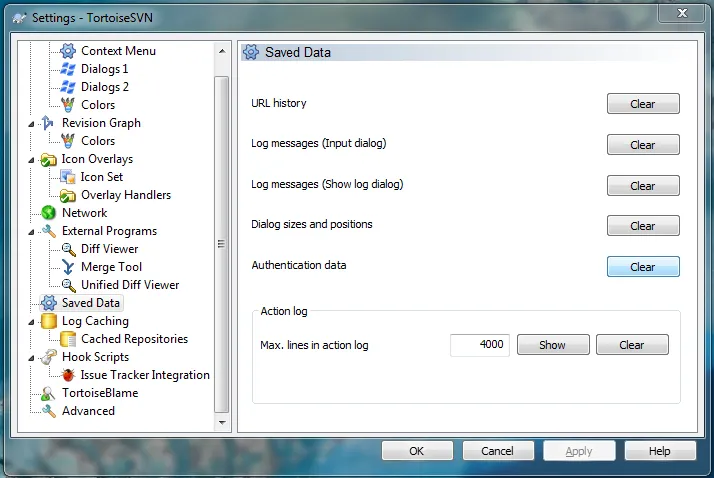The height and width of the screenshot is (478, 714).
Task: Select TortoiseBlame in the tree
Action: (100, 393)
